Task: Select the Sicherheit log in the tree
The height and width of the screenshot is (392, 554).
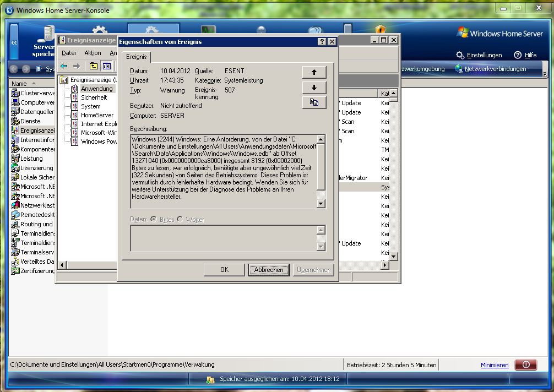Action: 94,97
